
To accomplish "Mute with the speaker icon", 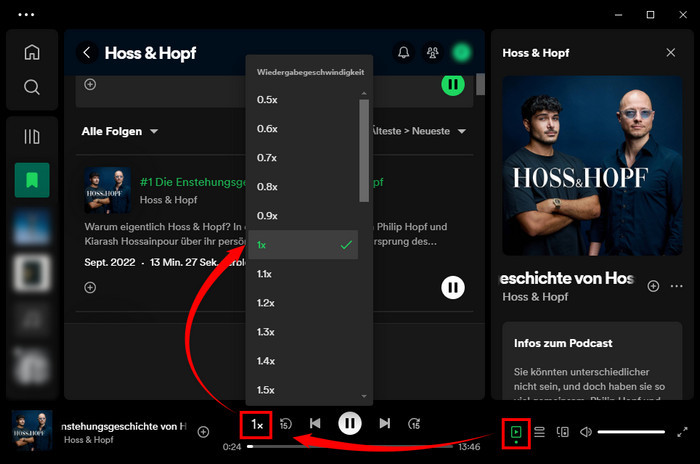I will coord(586,432).
